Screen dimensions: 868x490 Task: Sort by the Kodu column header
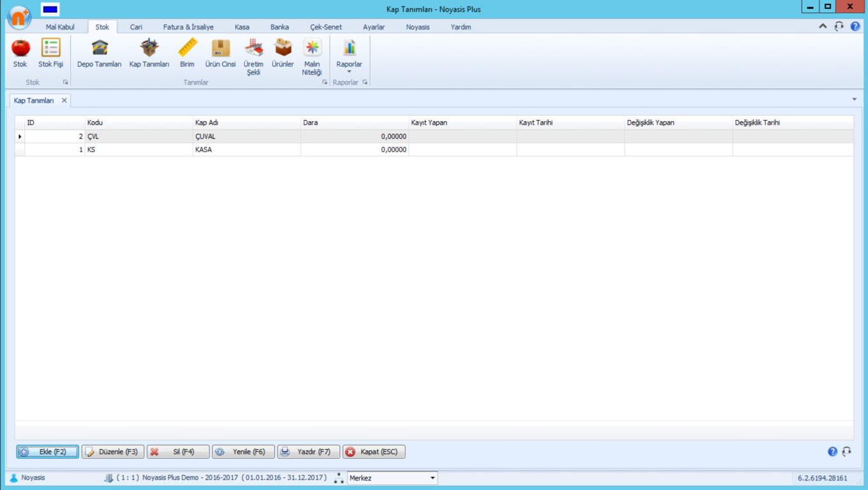[139, 122]
